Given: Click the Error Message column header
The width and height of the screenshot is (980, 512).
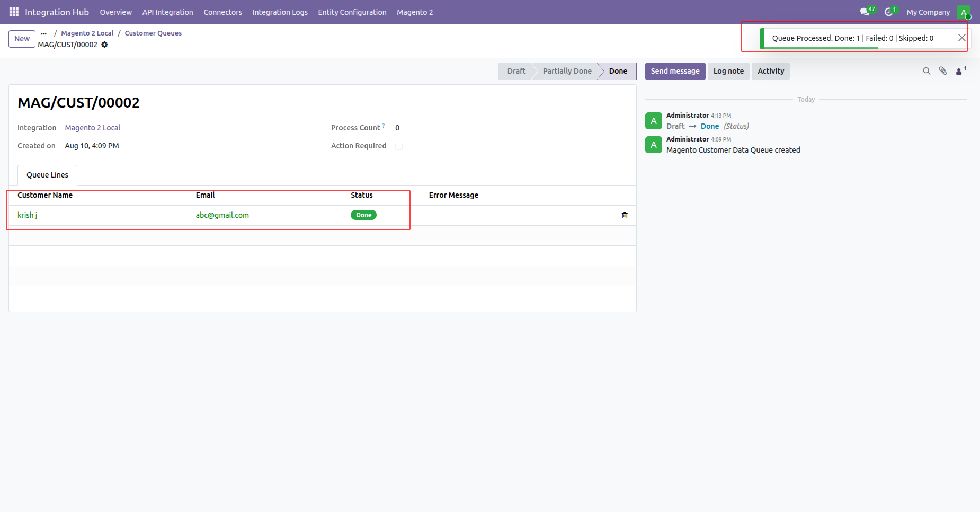Looking at the screenshot, I should coord(453,195).
